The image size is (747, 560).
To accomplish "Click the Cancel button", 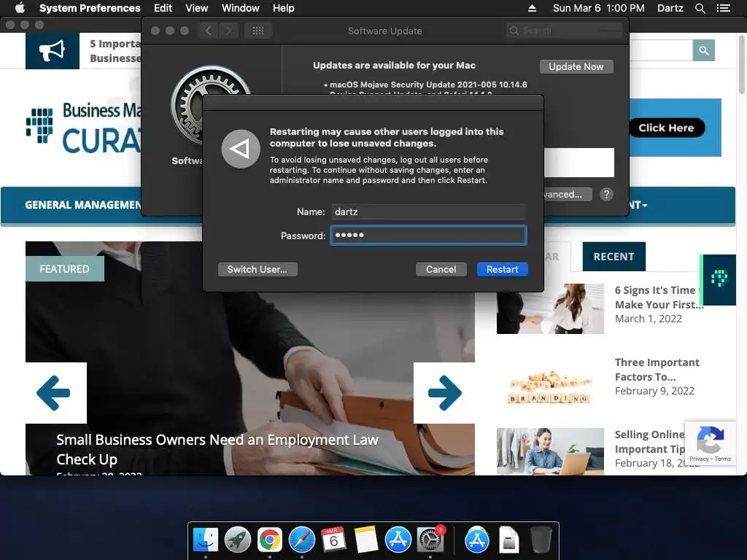I will (441, 270).
